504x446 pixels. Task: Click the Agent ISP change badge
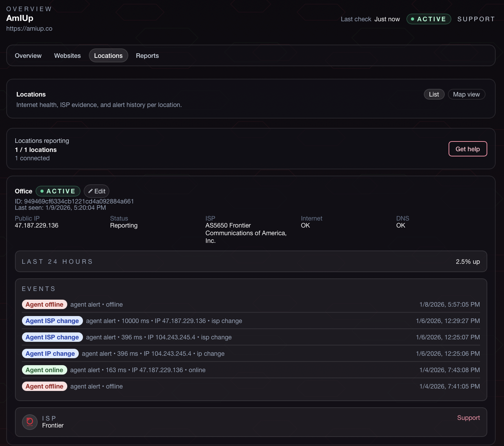52,321
